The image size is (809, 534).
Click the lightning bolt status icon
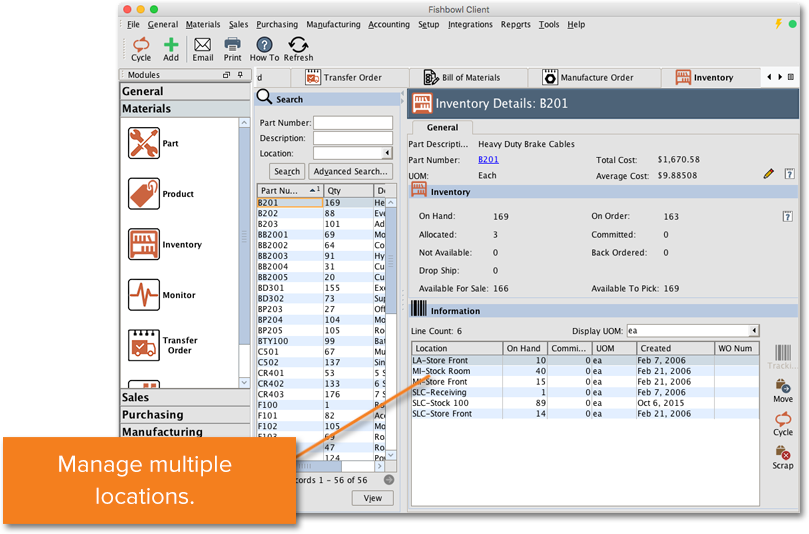point(778,24)
